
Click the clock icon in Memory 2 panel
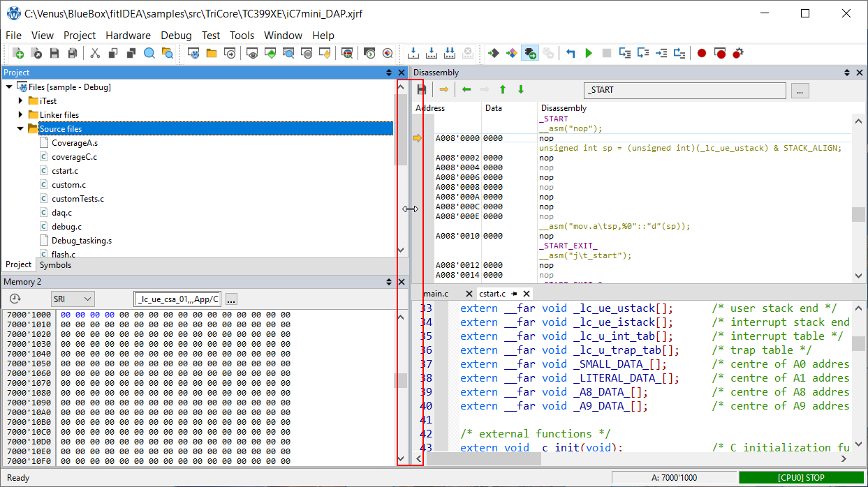pyautogui.click(x=15, y=299)
